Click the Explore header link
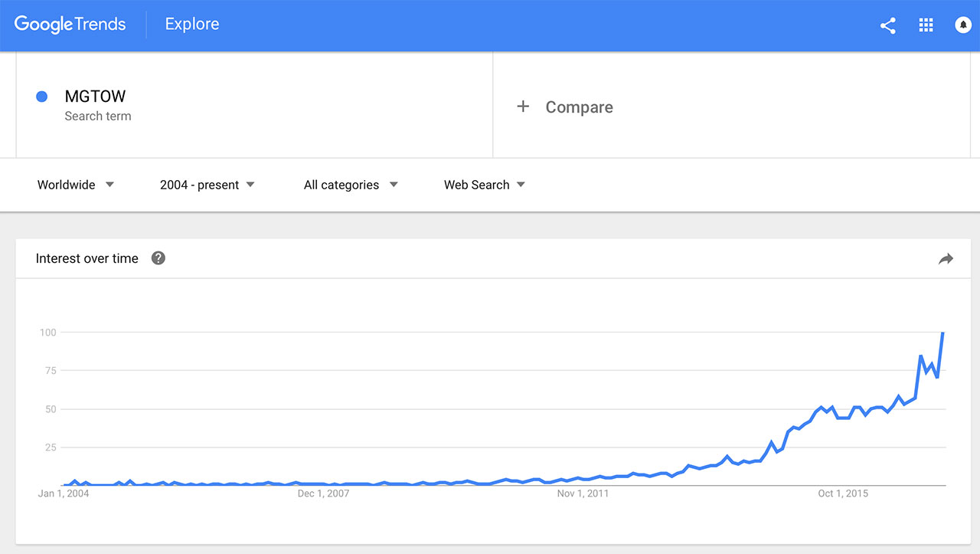 tap(192, 25)
